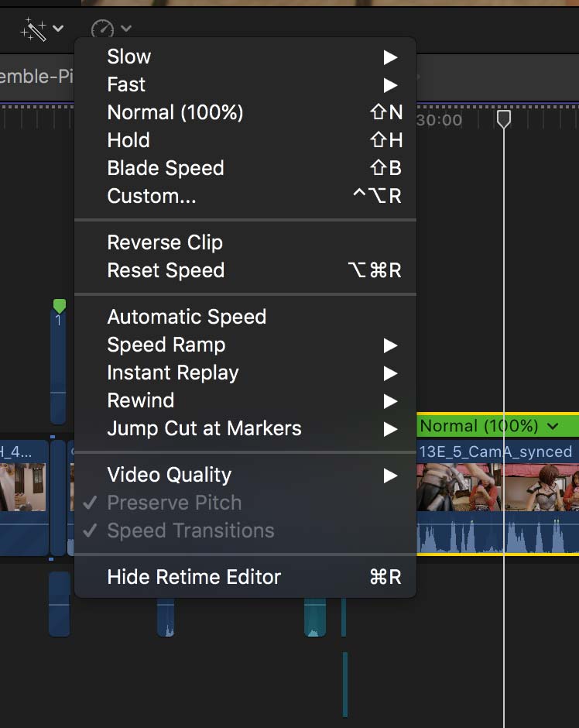Open the magic wand enhancements icon

pos(34,29)
